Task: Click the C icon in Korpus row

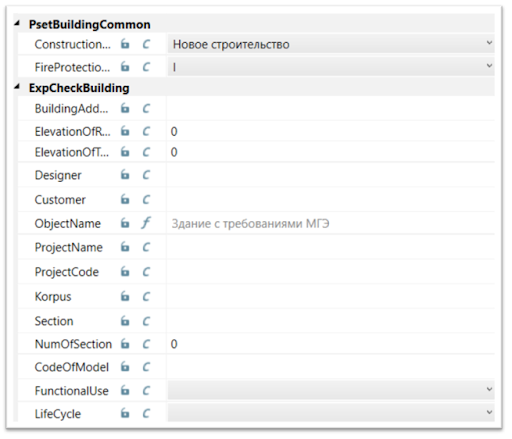Action: [146, 296]
